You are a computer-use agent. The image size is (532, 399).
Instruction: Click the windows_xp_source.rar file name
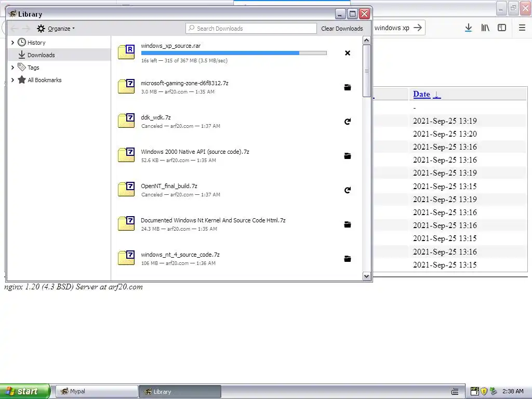coord(170,46)
